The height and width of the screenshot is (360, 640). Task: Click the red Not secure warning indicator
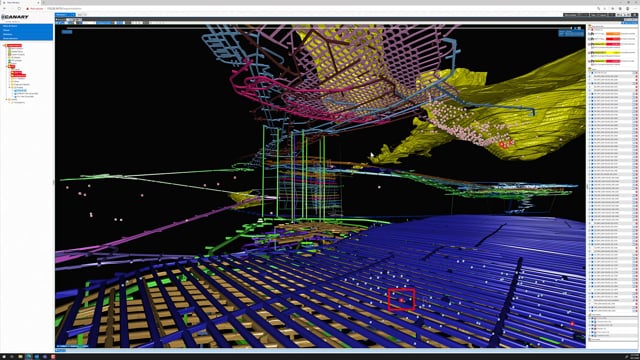tap(35, 9)
